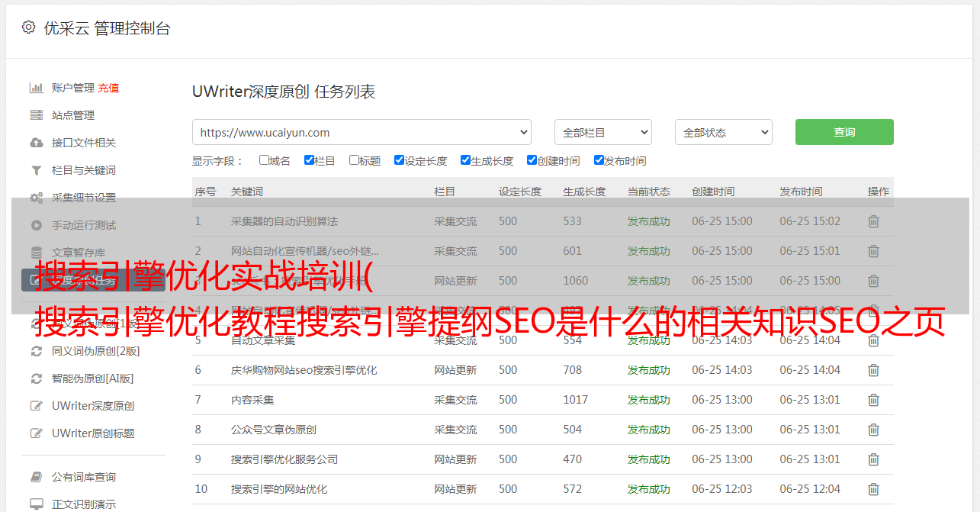Click keyword 庆华购物网站seo搜索引擎优化 in row 6
Image resolution: width=980 pixels, height=512 pixels.
tap(304, 370)
